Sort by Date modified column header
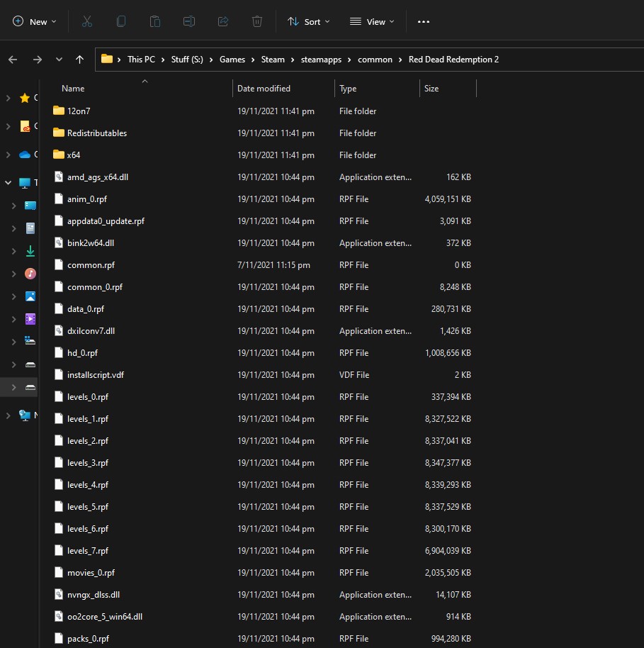 (x=284, y=89)
